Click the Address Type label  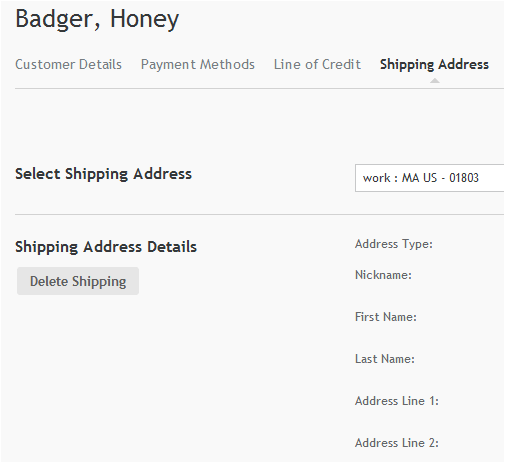tap(394, 244)
